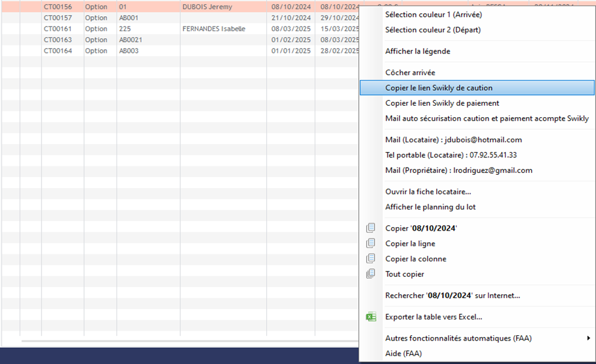The image size is (596, 364).
Task: Click Copier le lien Swikly de paiement
Action: point(442,103)
